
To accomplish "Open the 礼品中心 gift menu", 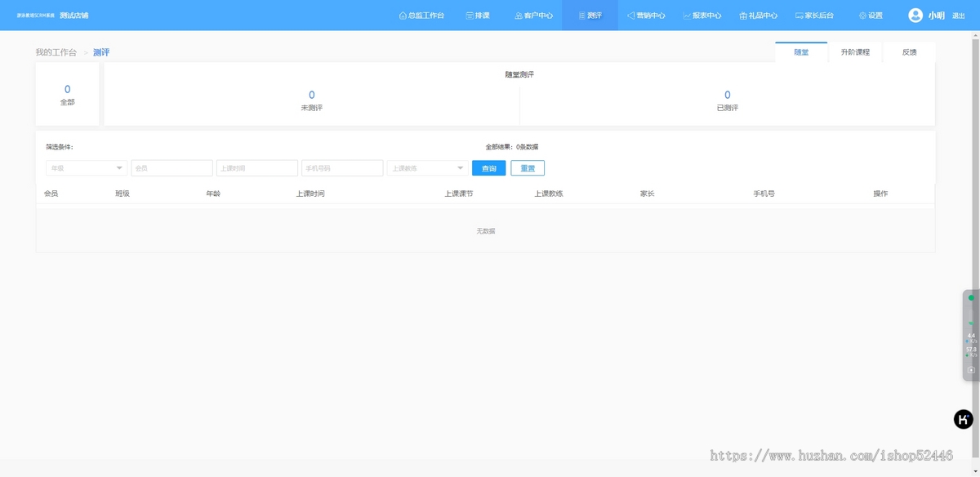I will 758,16.
